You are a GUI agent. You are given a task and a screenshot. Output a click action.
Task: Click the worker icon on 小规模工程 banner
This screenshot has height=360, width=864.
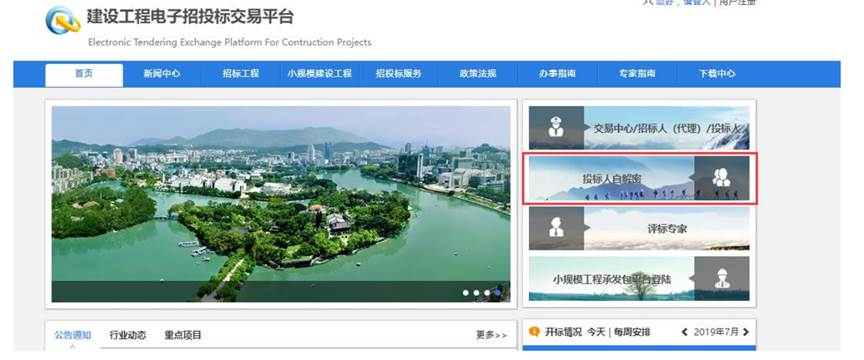(x=722, y=278)
